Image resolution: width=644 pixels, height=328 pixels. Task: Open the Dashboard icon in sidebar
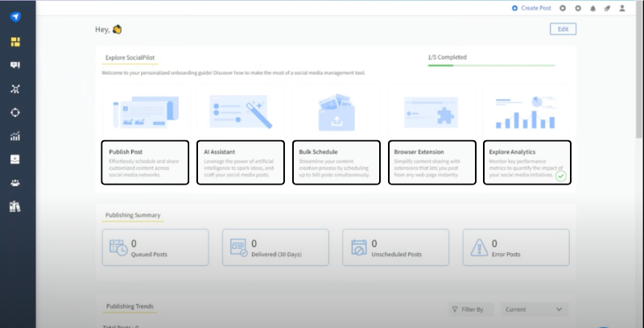click(15, 42)
